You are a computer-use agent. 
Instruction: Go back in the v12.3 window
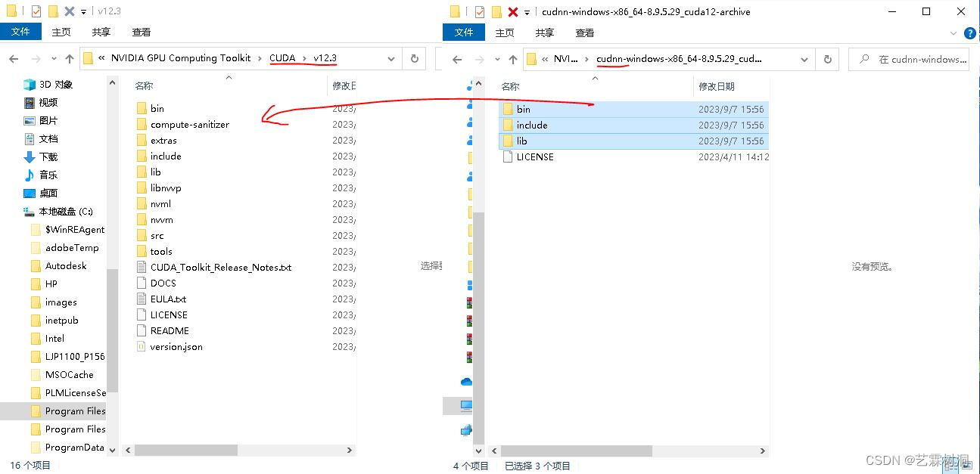14,59
